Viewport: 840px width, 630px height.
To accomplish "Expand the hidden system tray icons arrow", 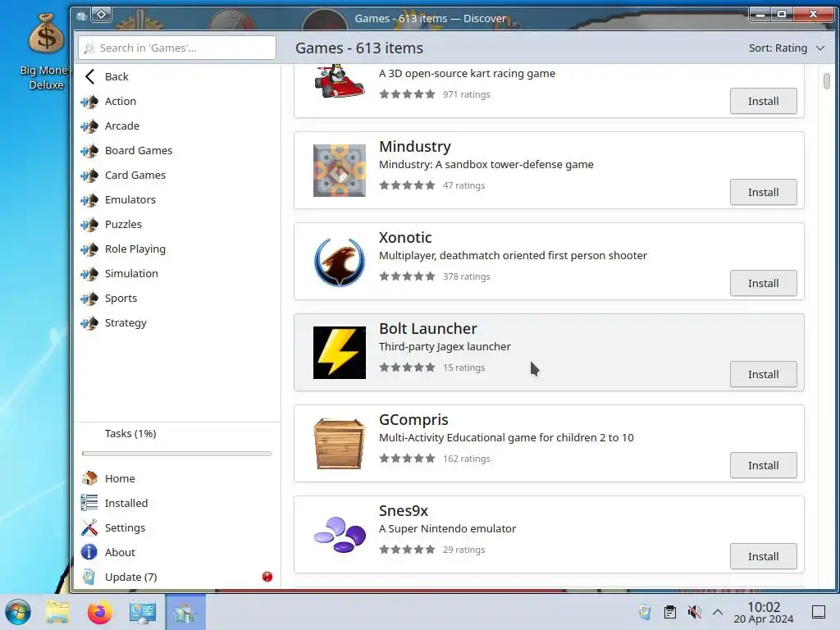I will click(x=718, y=612).
